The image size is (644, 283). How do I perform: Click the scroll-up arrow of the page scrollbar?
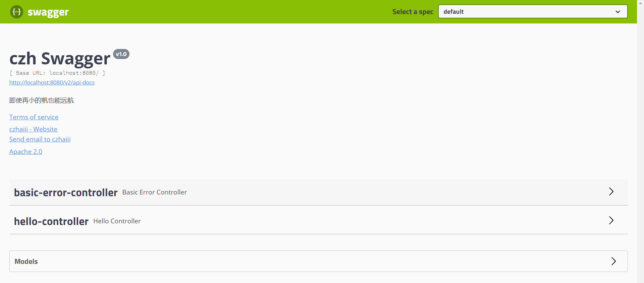[x=640, y=3]
